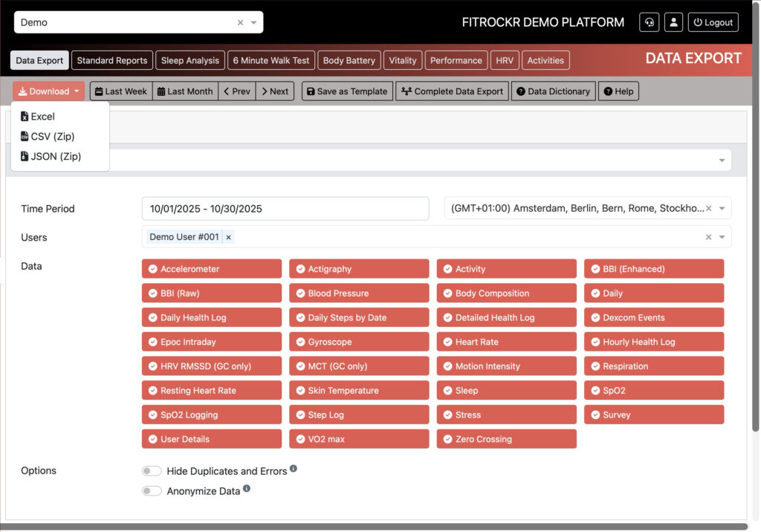Clear the timezone selection x icon

coord(708,209)
